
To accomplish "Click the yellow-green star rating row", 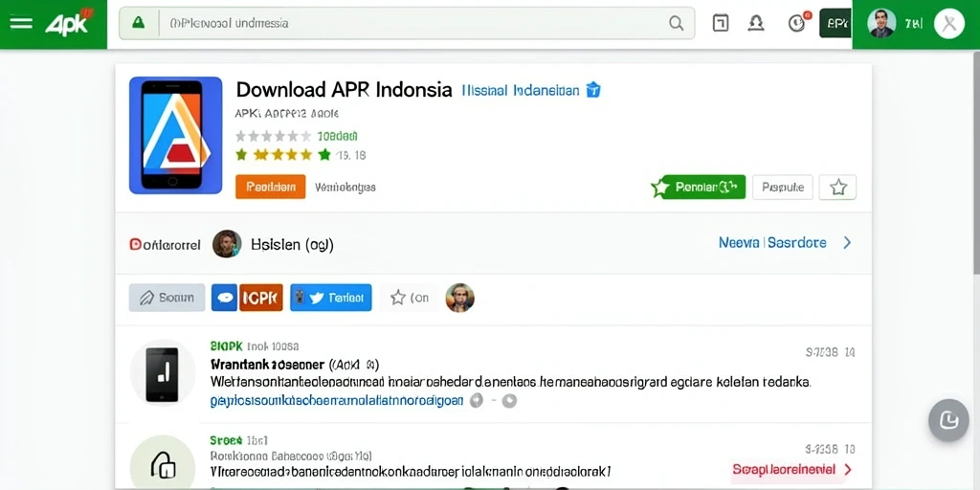I will [x=283, y=154].
